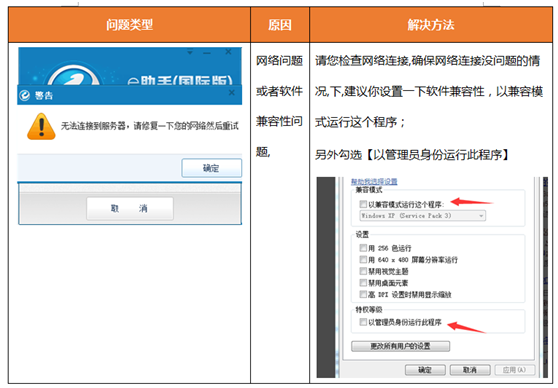558x388 pixels.
Task: Toggle 禁用视觉主题 checkbox
Action: tap(363, 271)
